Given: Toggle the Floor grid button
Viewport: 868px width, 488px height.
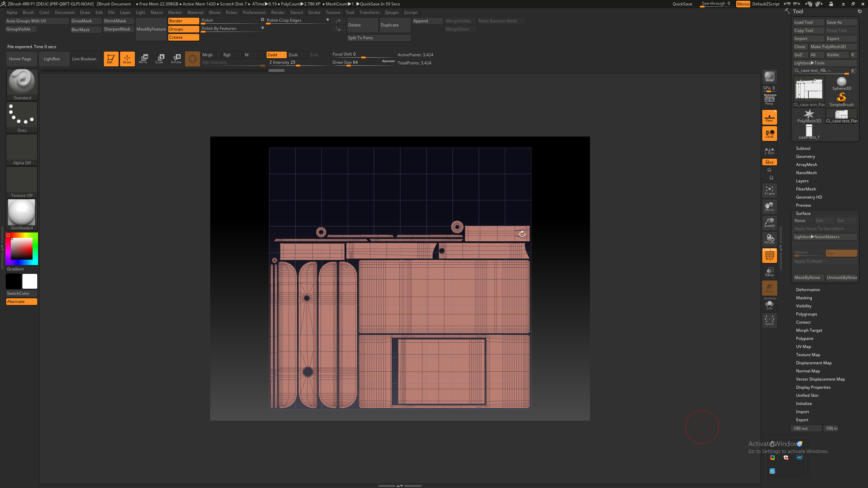Looking at the screenshot, I should point(769,117).
